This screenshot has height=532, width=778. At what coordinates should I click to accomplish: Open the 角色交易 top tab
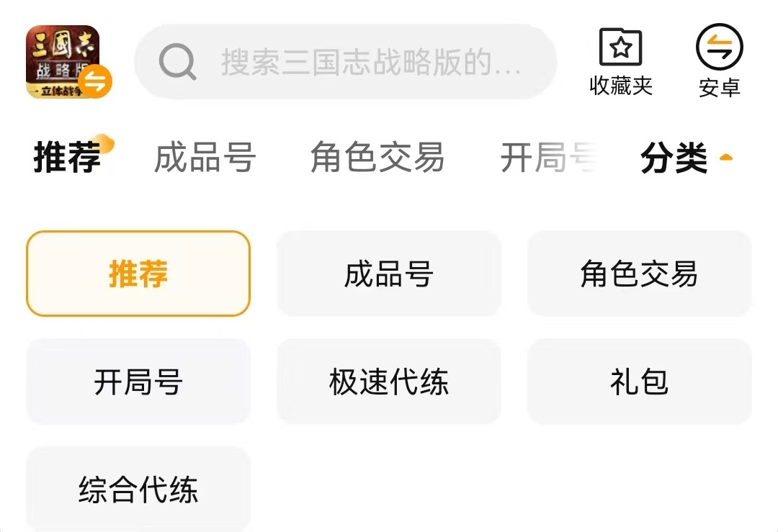pos(377,158)
